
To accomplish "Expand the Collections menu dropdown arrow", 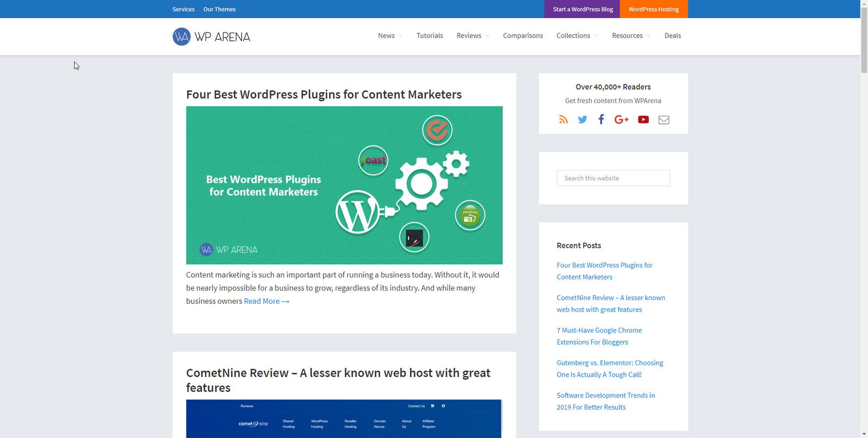I will click(x=596, y=36).
